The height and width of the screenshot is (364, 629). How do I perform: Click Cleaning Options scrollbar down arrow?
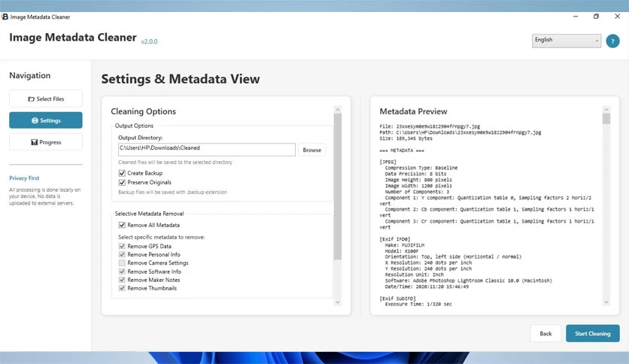click(x=338, y=302)
